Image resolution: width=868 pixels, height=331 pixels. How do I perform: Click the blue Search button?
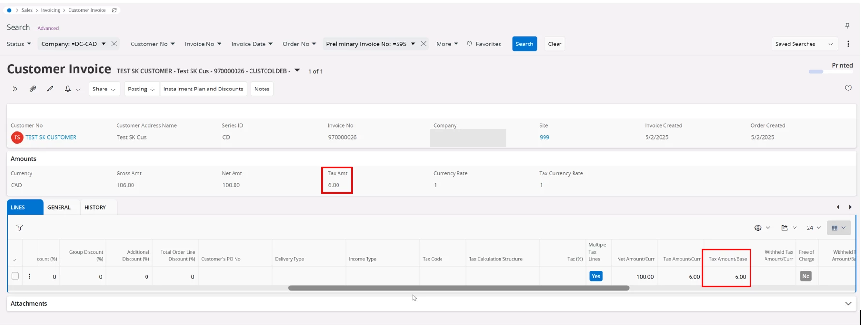[x=524, y=44]
